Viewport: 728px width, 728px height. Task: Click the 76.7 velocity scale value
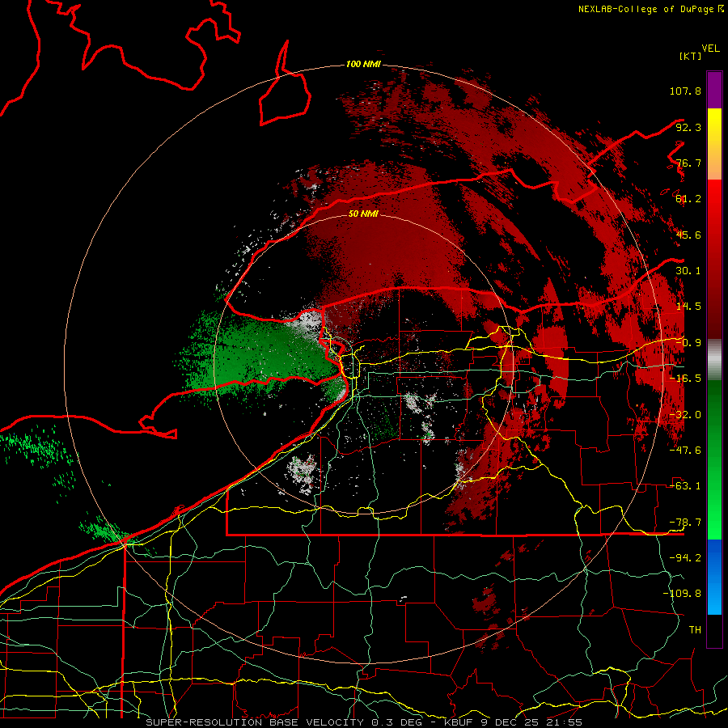pyautogui.click(x=688, y=163)
